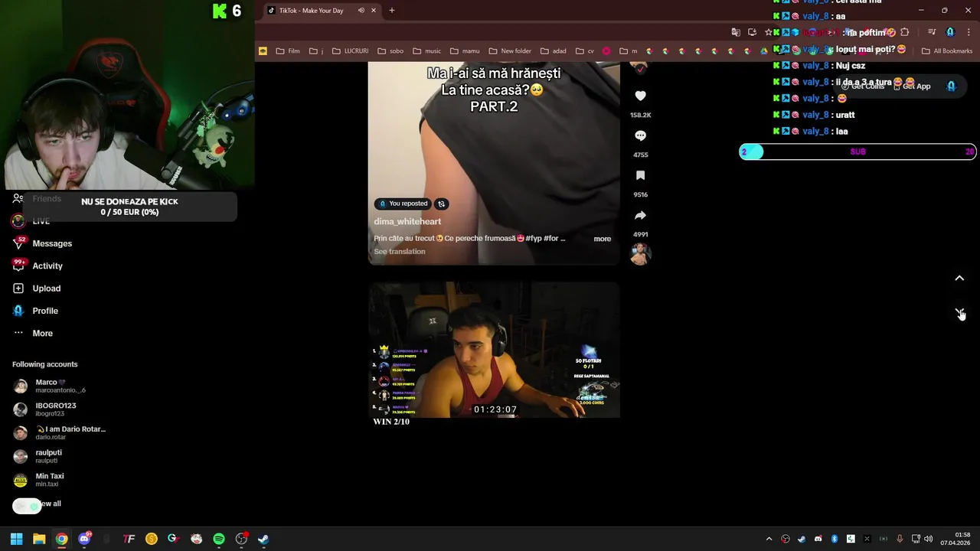Image resolution: width=980 pixels, height=551 pixels.
Task: Open Discord from taskbar
Action: coord(84,539)
